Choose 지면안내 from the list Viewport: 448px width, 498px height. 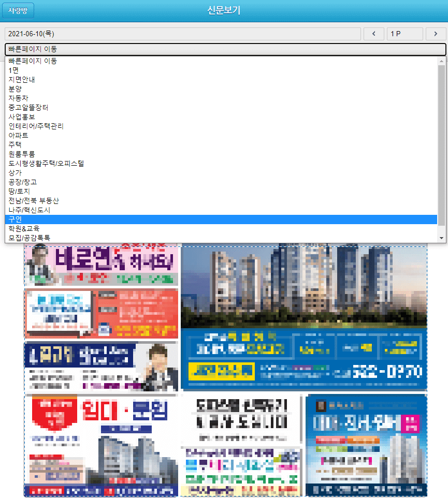point(221,79)
